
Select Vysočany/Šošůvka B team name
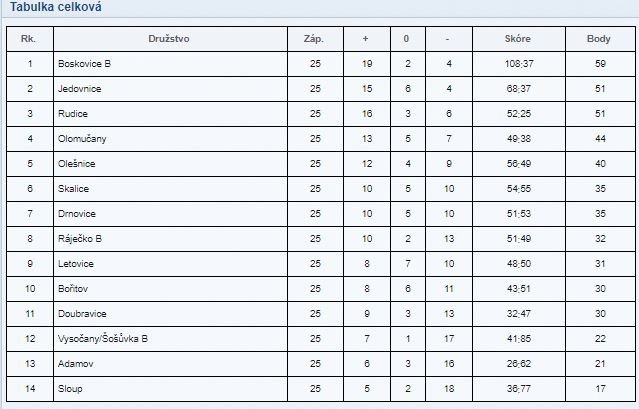103,339
